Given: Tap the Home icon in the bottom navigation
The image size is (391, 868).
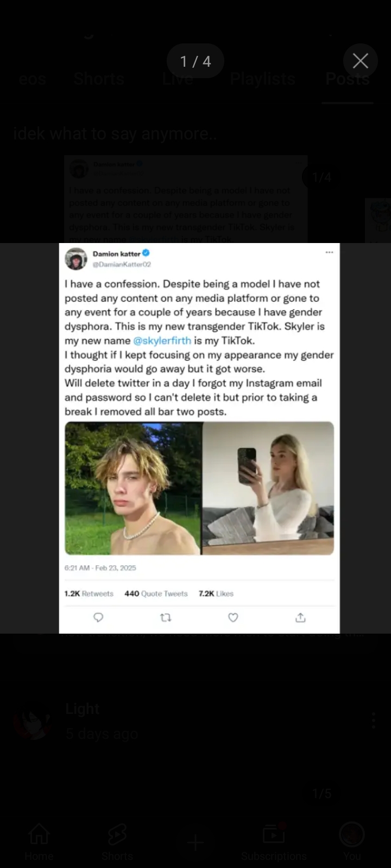Looking at the screenshot, I should [x=39, y=842].
